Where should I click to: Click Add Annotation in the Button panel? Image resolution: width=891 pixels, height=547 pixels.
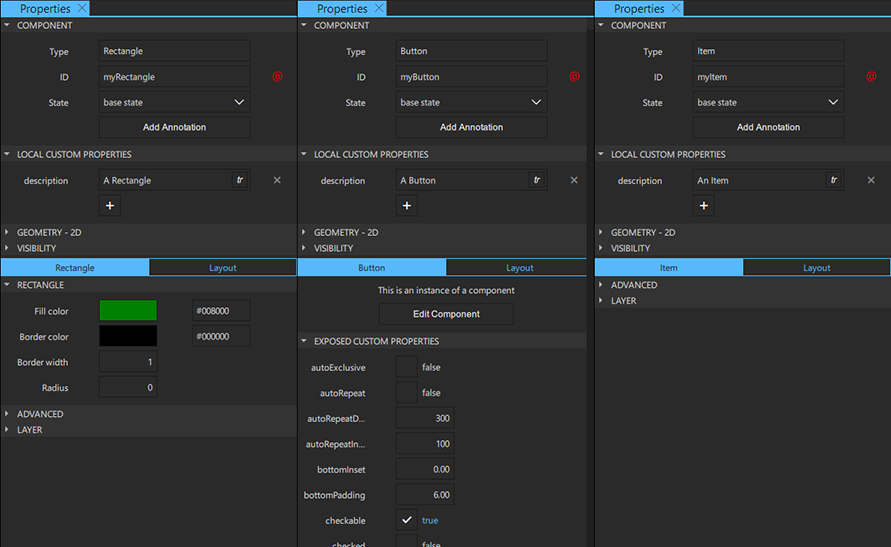click(x=472, y=127)
